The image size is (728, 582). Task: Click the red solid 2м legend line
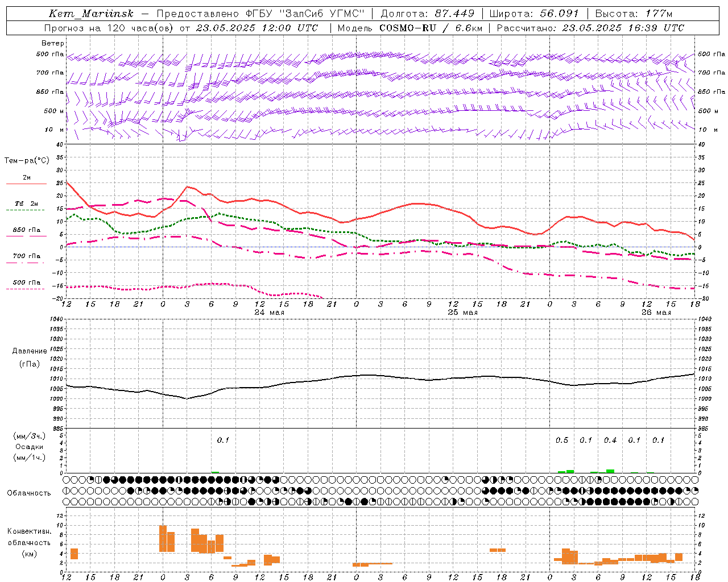[x=26, y=184]
